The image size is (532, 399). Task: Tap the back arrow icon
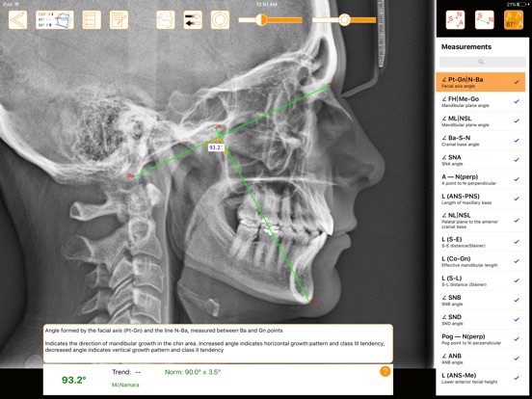point(17,19)
